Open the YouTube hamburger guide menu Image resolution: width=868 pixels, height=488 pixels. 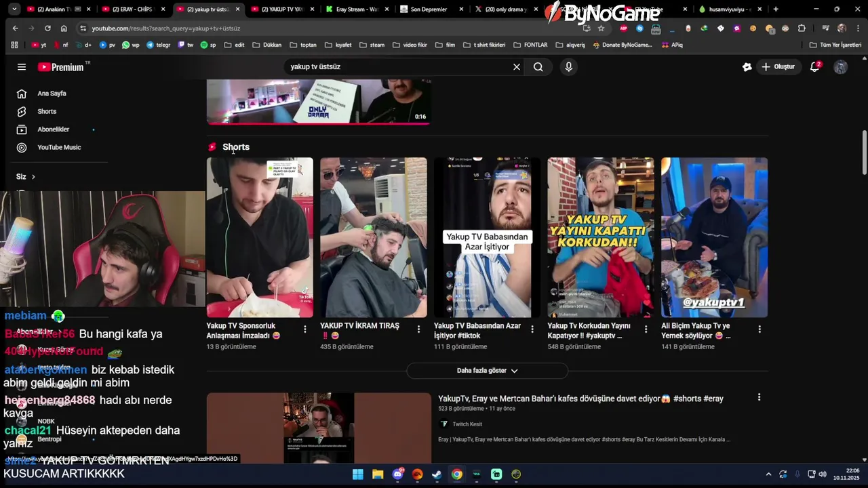tap(22, 67)
